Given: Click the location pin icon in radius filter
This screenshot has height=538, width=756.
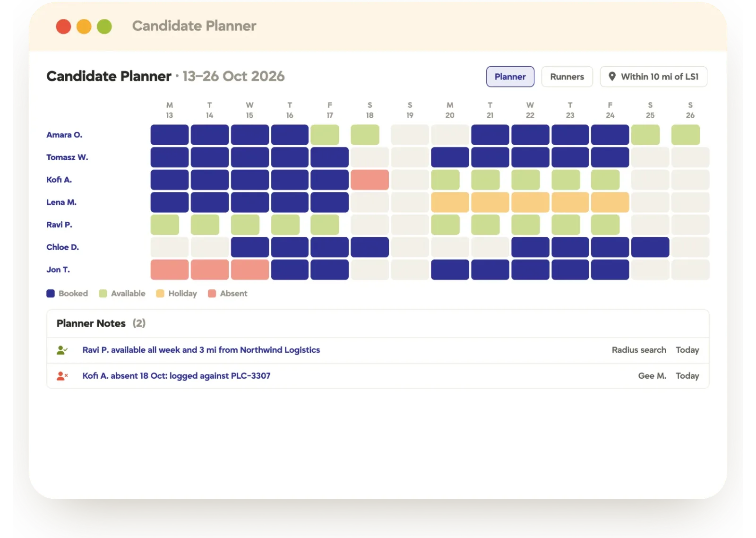Looking at the screenshot, I should (612, 76).
